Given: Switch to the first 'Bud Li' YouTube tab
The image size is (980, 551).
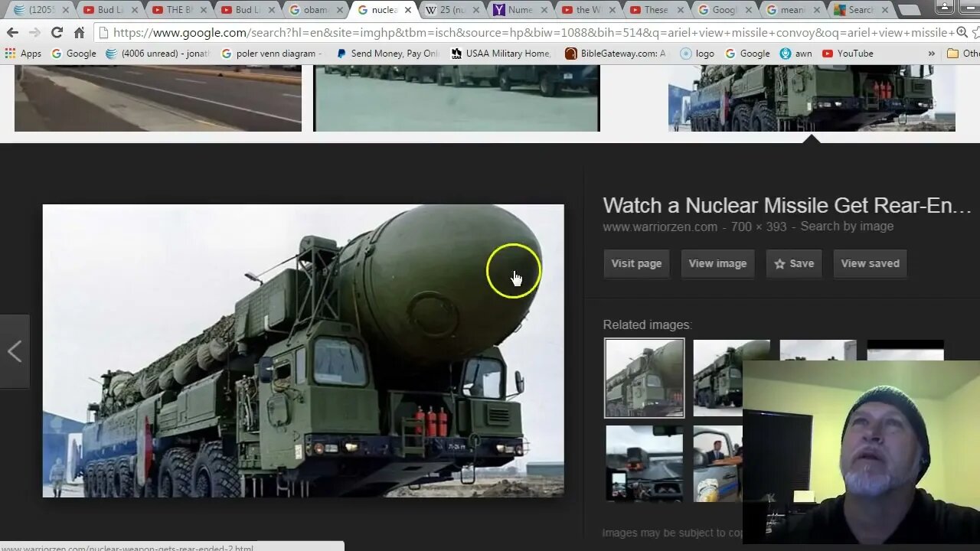Looking at the screenshot, I should tap(109, 10).
